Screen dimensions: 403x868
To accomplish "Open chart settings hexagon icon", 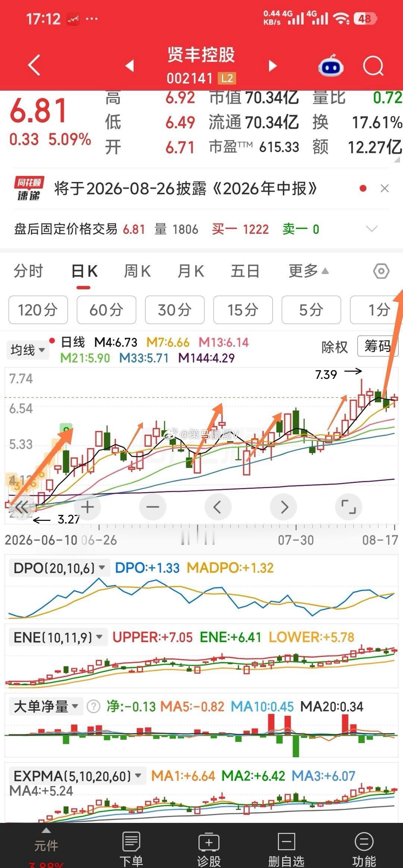I will pos(381,271).
